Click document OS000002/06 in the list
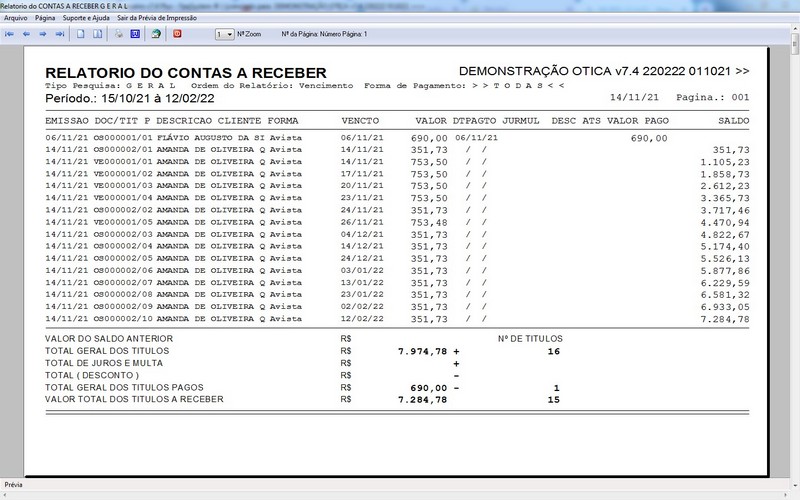Viewport: 800px width, 500px height. tap(123, 270)
